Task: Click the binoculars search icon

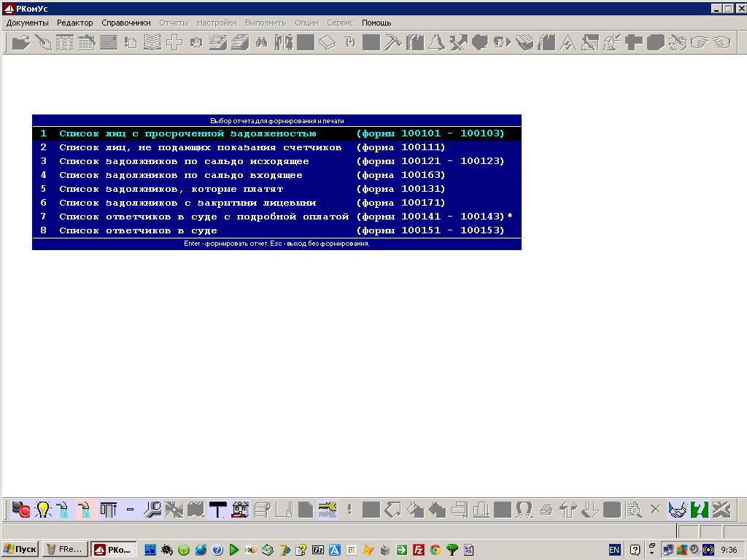Action: (261, 43)
